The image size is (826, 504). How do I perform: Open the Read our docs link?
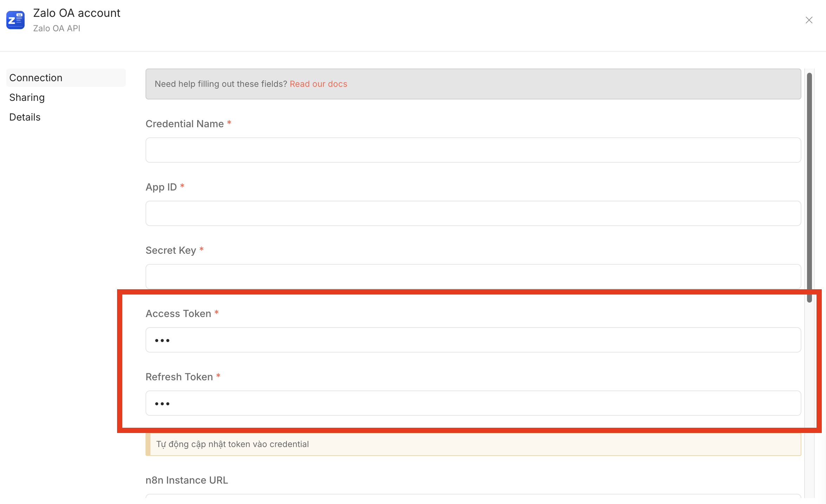[318, 84]
